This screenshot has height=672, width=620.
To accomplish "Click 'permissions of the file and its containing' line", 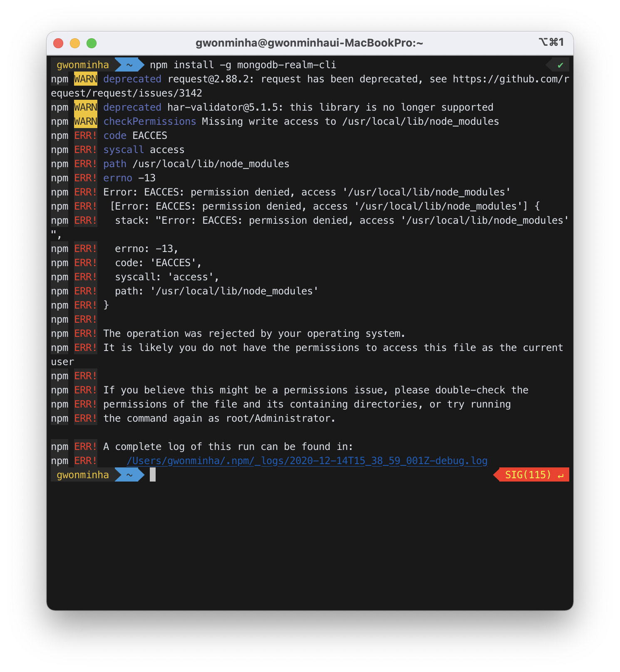I will coord(307,404).
